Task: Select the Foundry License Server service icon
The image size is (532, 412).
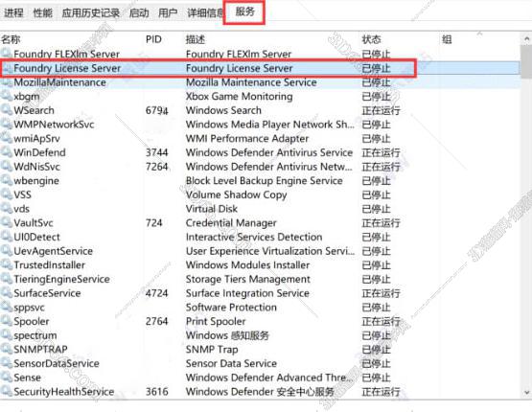Action: [x=8, y=68]
